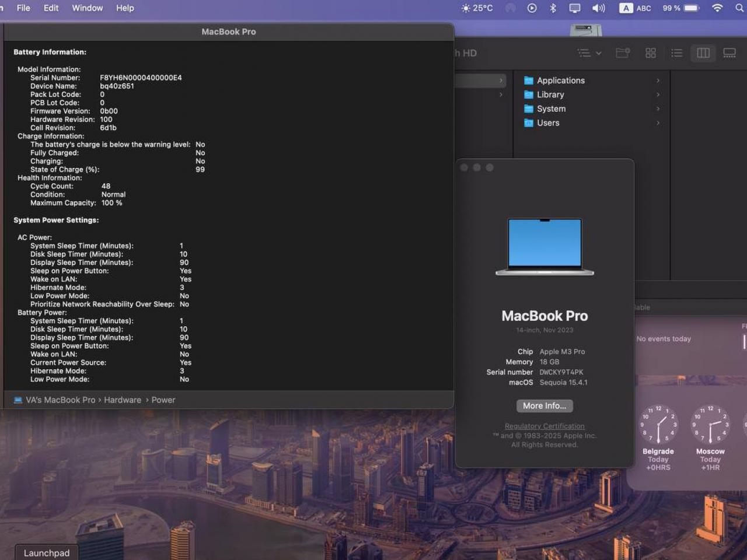747x560 pixels.
Task: Open the Finder group-by dropdown
Action: [x=589, y=53]
